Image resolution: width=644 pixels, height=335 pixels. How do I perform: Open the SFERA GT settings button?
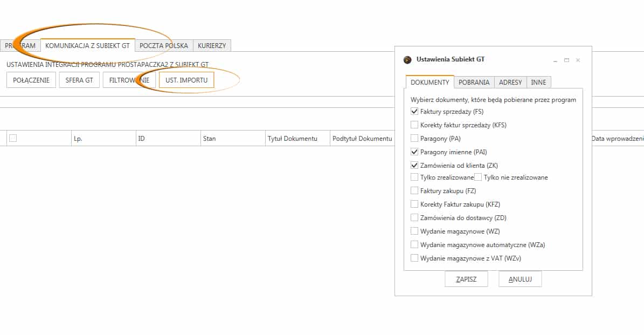79,80
